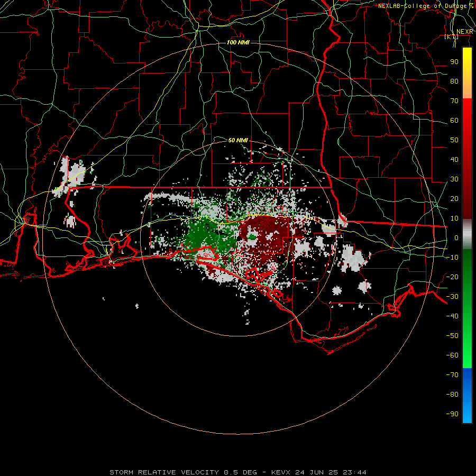Click the -60 scale value
This screenshot has width=476, height=476.
[x=452, y=355]
